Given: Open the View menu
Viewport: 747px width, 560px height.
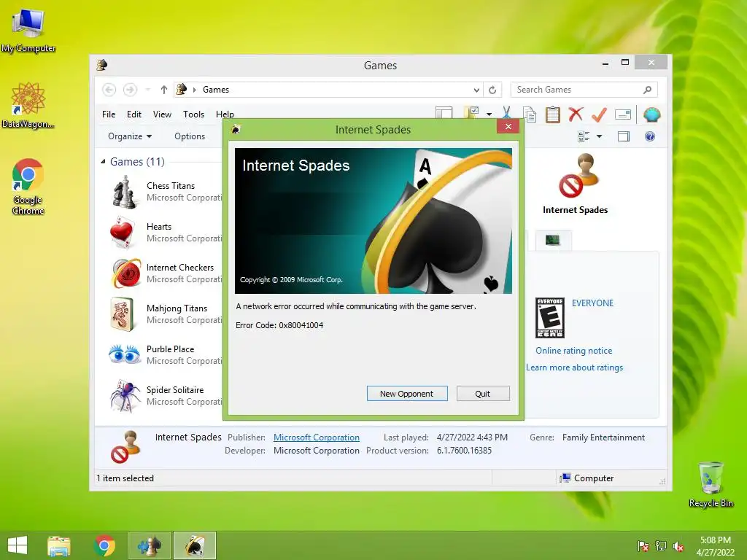Looking at the screenshot, I should [162, 114].
